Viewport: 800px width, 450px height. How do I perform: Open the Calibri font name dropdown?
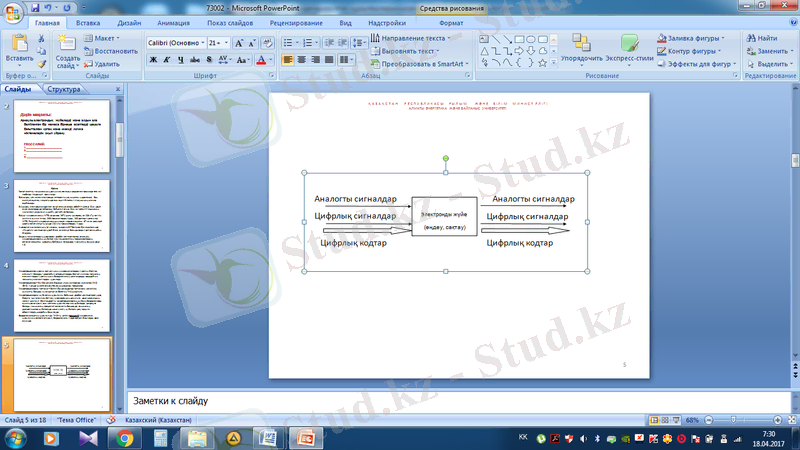(176, 43)
